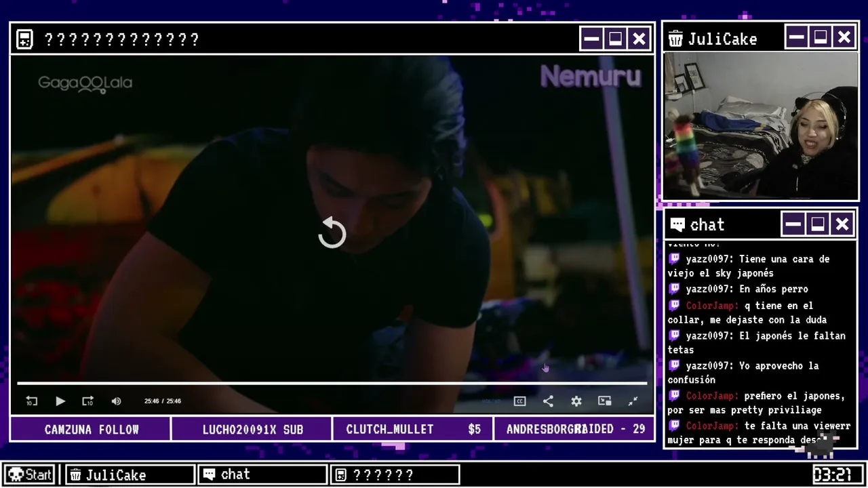The width and height of the screenshot is (868, 488).
Task: Maximize the JuliCake window
Action: tap(821, 37)
